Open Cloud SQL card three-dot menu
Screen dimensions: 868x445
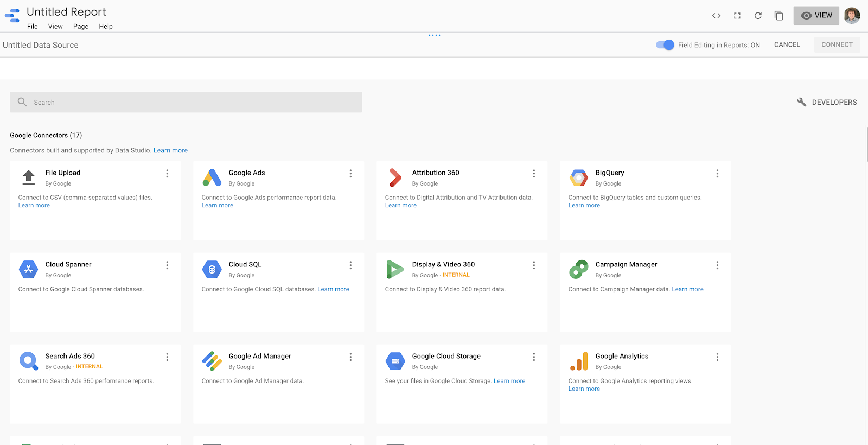[350, 265]
